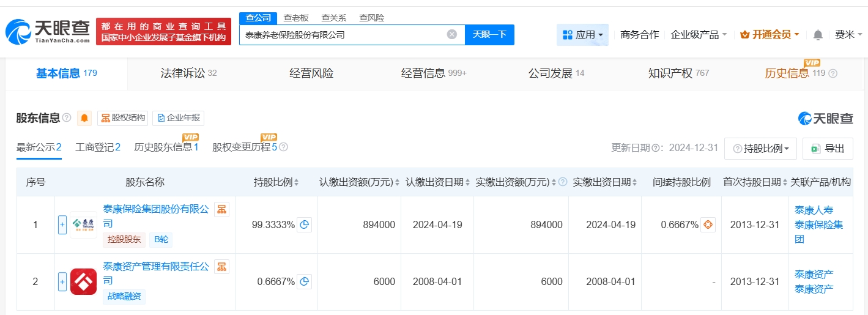
Task: Clear the search box with the X icon
Action: (451, 34)
